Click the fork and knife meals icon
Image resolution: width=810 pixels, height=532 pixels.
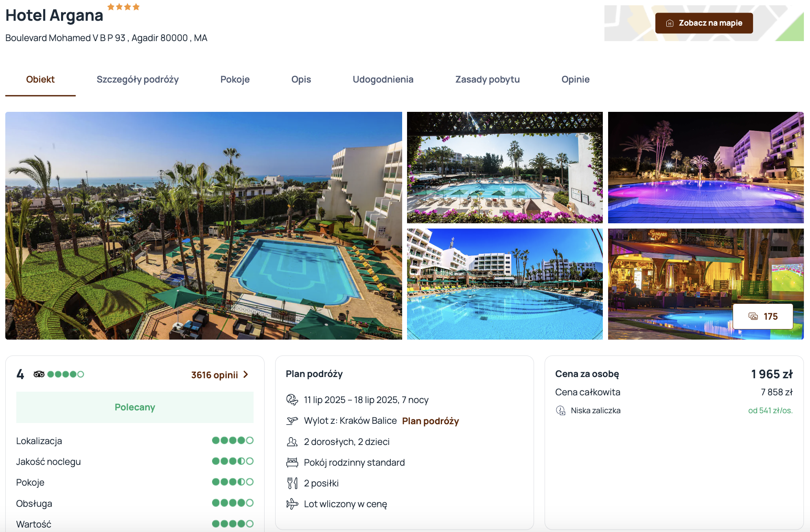292,483
